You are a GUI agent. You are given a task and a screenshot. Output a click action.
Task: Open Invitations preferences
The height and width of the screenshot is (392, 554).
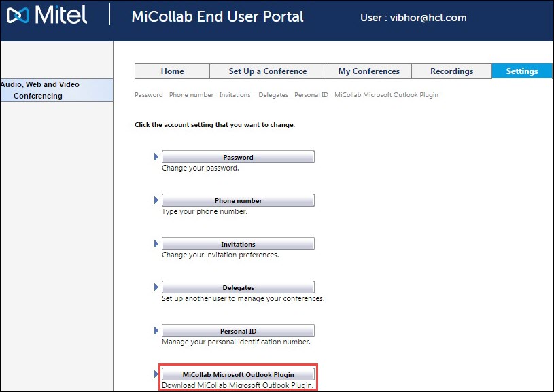[238, 243]
